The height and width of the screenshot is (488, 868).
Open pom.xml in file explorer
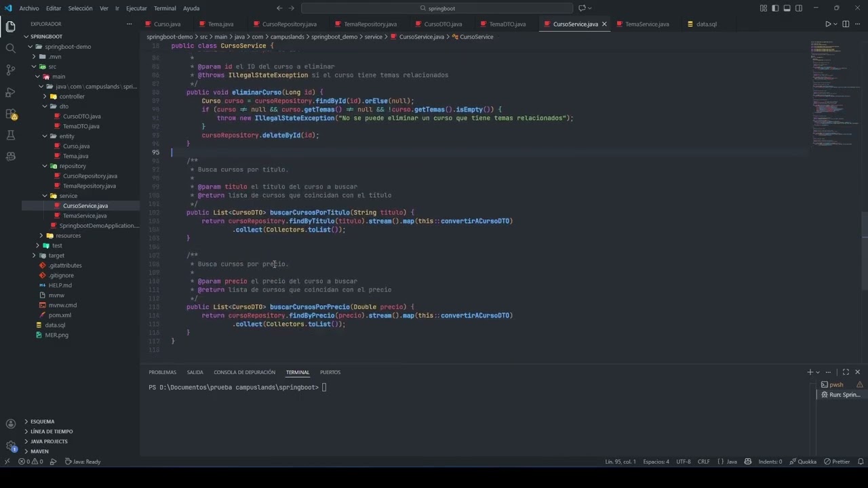point(60,315)
